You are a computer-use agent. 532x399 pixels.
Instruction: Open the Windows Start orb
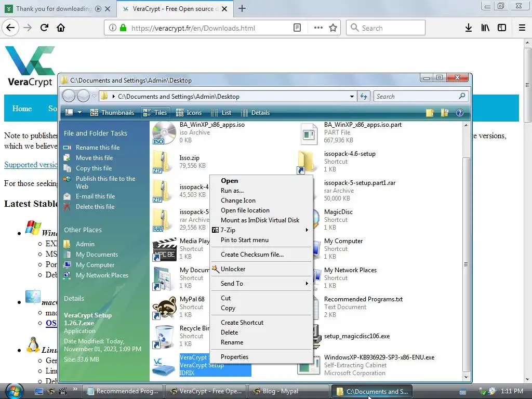tap(14, 391)
